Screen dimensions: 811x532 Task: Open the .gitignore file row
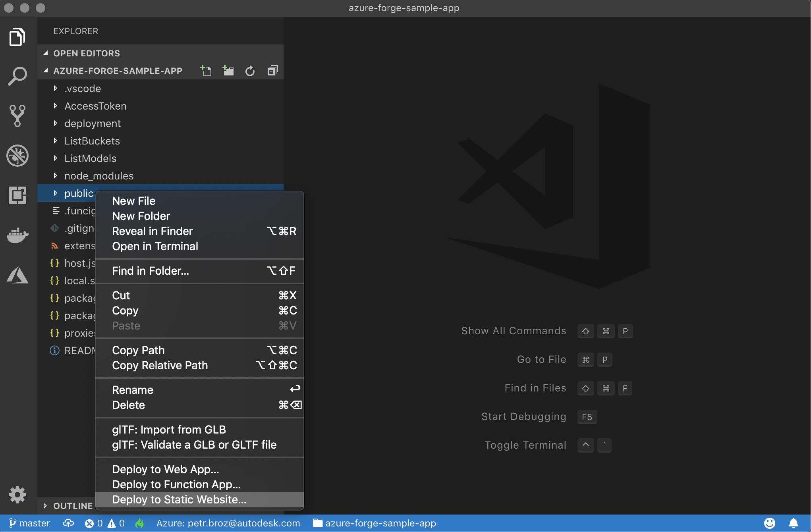tap(67, 228)
